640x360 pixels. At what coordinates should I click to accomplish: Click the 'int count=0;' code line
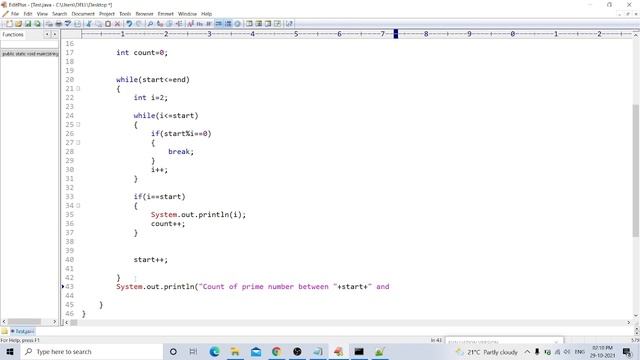coord(142,53)
